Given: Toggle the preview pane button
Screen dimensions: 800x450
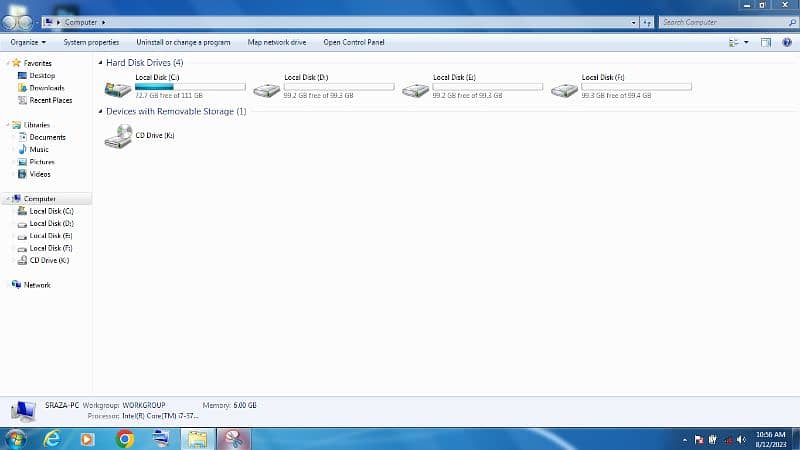Looking at the screenshot, I should pyautogui.click(x=766, y=42).
